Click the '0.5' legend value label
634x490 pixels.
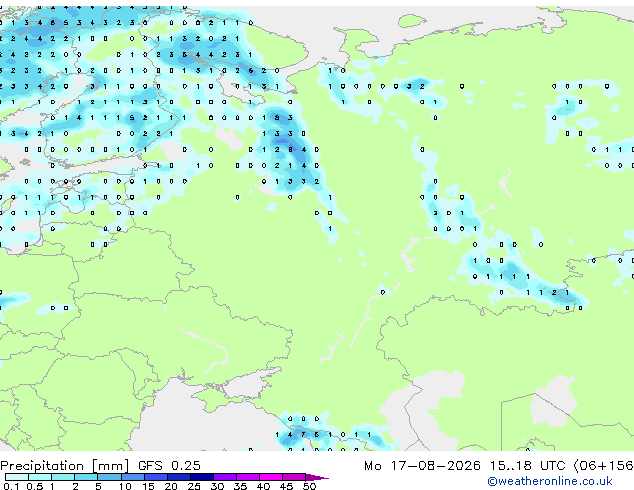(35, 486)
